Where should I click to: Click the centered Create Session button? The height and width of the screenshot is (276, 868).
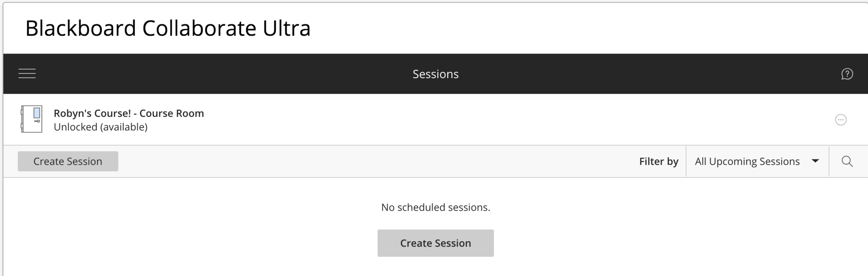(x=436, y=243)
